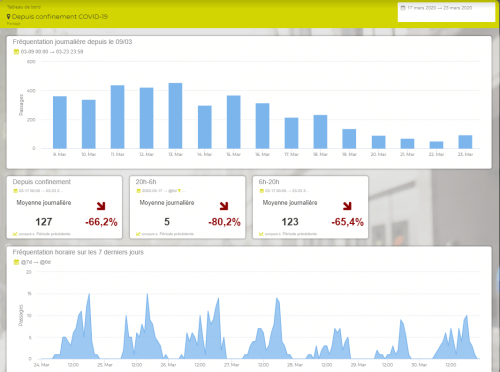This screenshot has height=372, width=500.
Task: Click calendar icon under Fréquentation journalière title
Action: click(16, 52)
